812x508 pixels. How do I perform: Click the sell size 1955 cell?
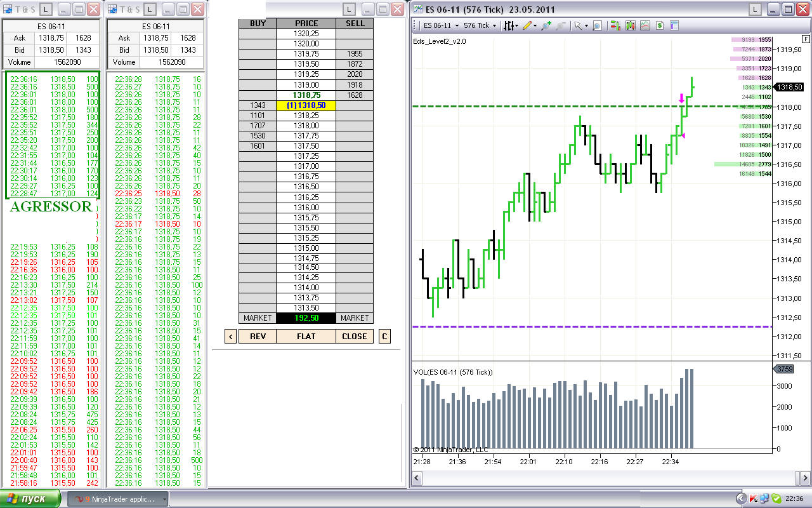coord(355,54)
